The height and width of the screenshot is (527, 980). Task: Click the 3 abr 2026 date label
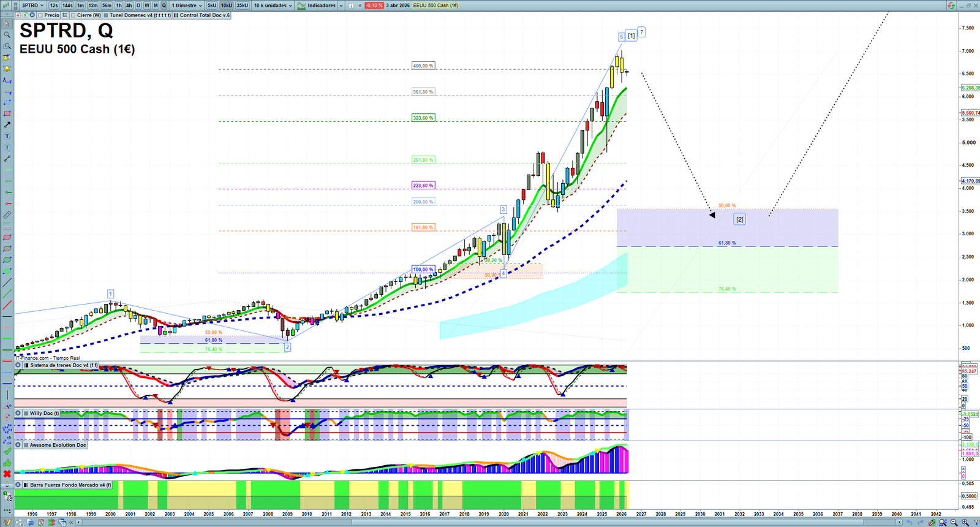click(x=398, y=6)
